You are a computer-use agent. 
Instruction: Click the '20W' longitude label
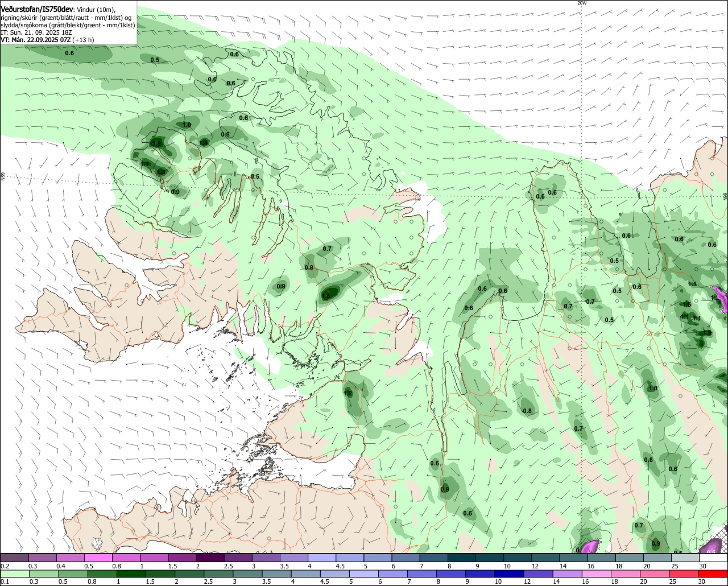click(x=581, y=3)
